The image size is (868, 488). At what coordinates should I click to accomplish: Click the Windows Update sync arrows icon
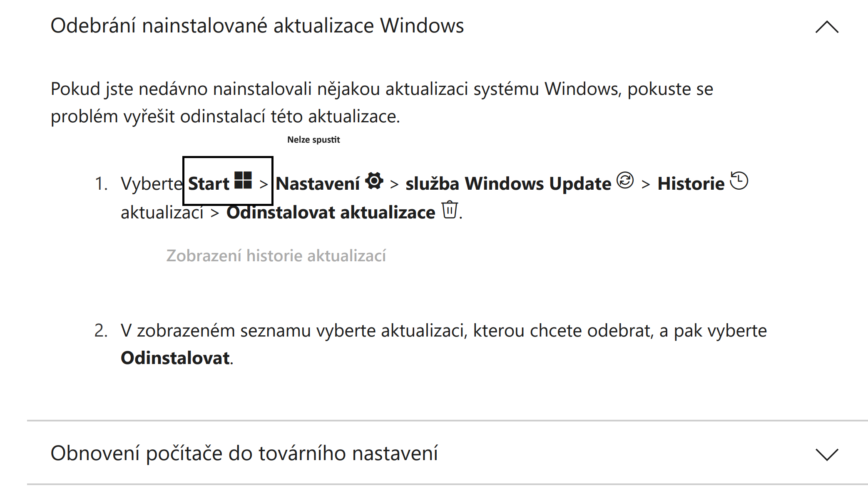pos(625,181)
